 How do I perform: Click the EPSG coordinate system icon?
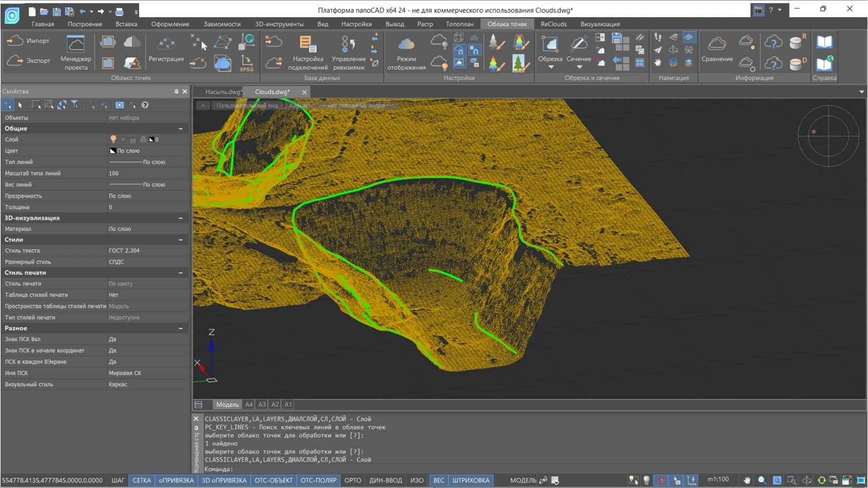tap(246, 63)
